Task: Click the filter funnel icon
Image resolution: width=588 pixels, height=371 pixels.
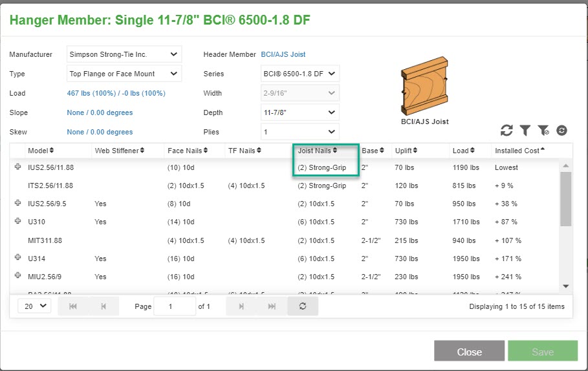Action: (525, 131)
